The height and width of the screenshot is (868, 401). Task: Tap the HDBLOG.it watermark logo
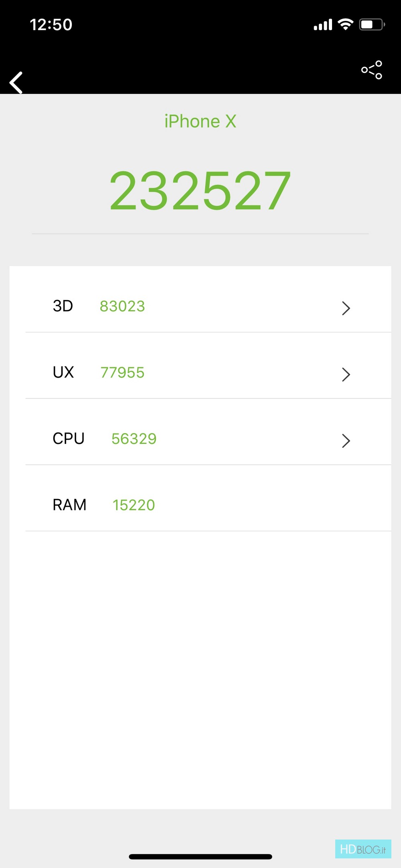[363, 849]
